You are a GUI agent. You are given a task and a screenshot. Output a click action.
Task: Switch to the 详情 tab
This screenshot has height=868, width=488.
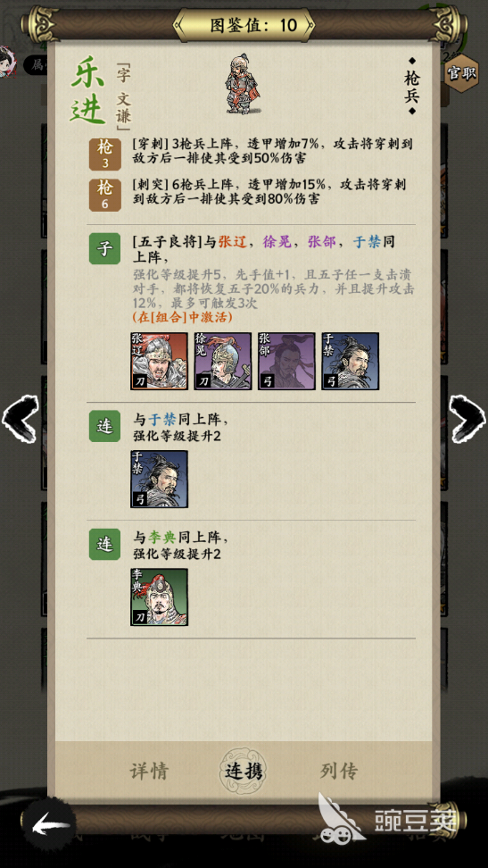pos(149,772)
